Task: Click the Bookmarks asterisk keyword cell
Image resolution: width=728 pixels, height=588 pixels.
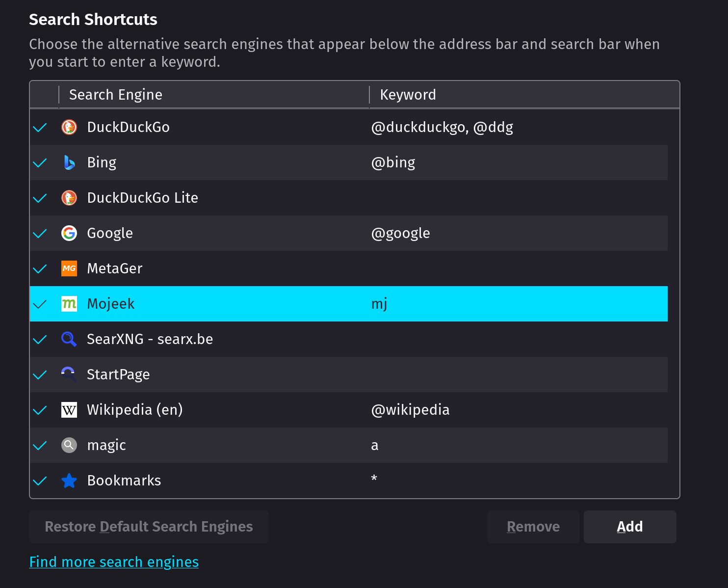Action: (x=374, y=479)
